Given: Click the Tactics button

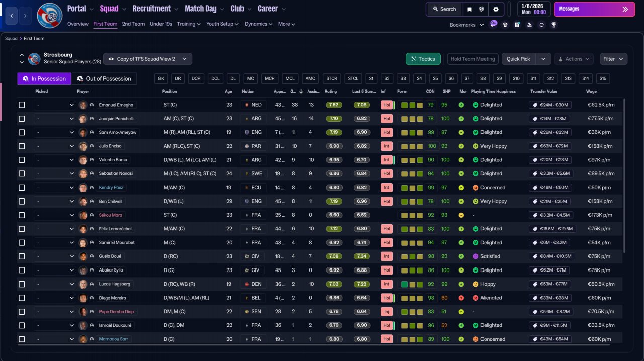Looking at the screenshot, I should [x=423, y=59].
